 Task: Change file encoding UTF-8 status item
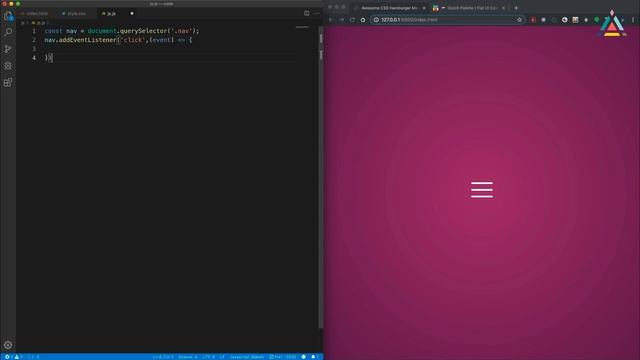pyautogui.click(x=208, y=357)
